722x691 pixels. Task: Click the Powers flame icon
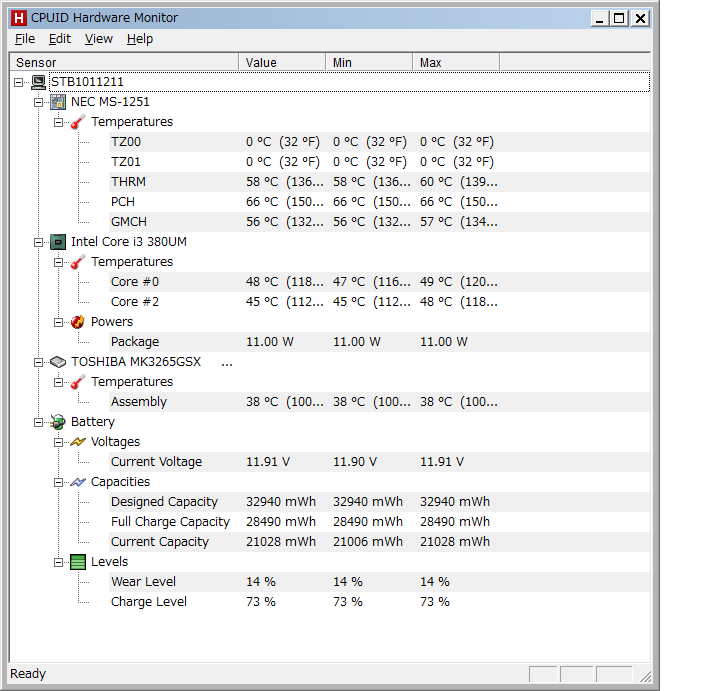(78, 322)
